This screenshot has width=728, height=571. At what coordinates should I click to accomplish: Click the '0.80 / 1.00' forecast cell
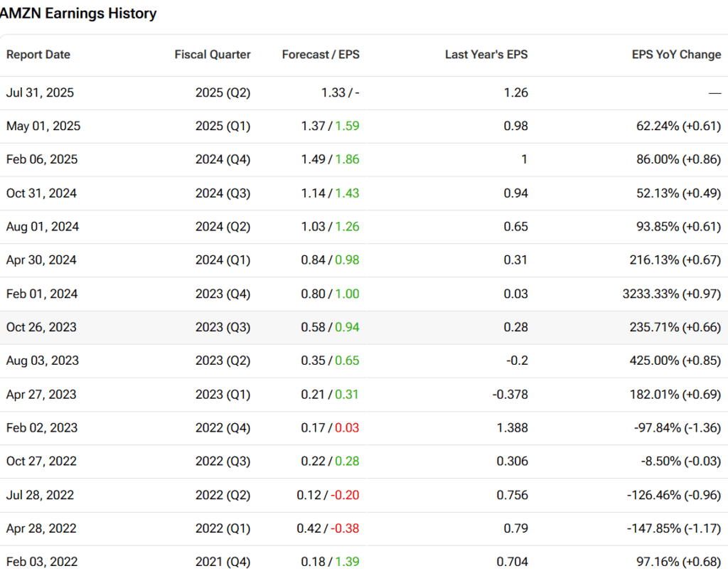[330, 294]
